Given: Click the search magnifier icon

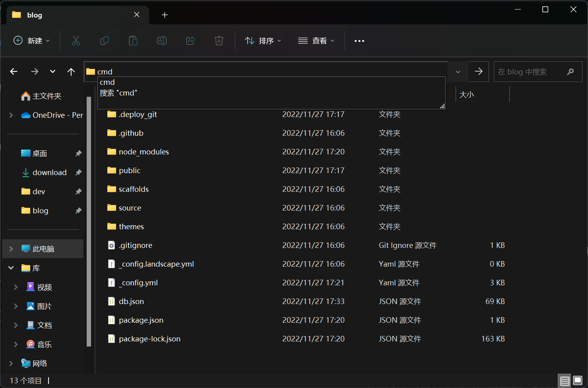Looking at the screenshot, I should pyautogui.click(x=571, y=72).
